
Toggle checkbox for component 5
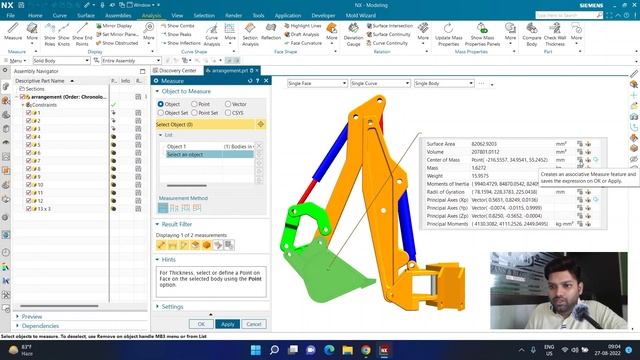28,144
